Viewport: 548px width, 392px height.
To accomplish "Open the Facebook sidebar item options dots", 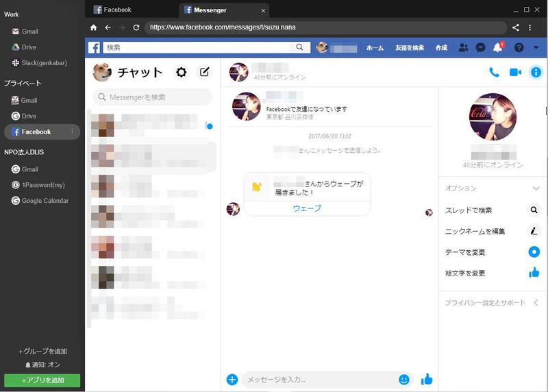I will click(x=73, y=131).
